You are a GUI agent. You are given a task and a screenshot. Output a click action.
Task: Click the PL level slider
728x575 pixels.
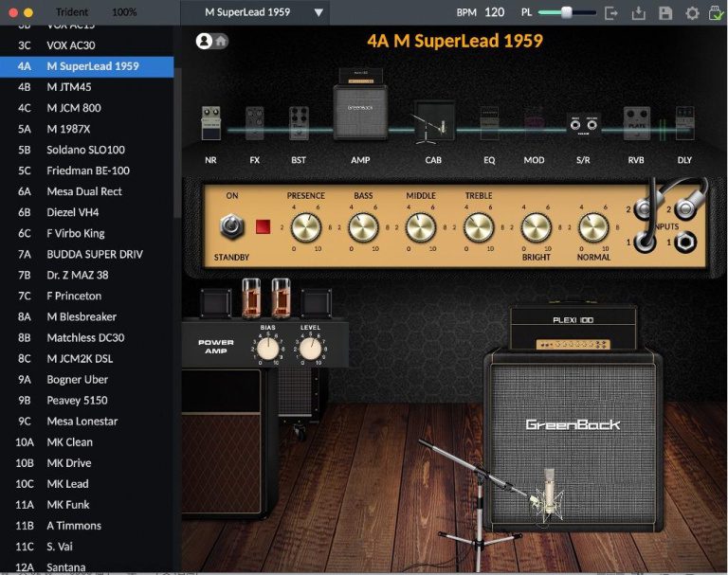567,12
